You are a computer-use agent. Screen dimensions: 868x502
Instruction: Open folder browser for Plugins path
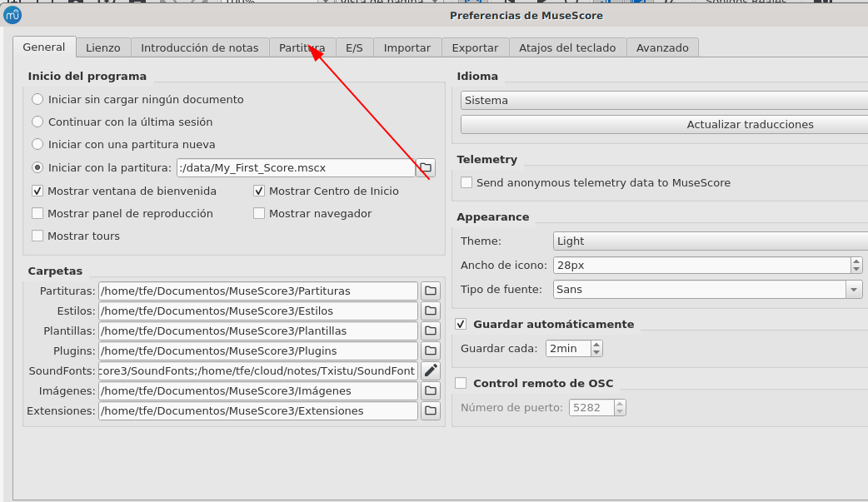coord(431,351)
